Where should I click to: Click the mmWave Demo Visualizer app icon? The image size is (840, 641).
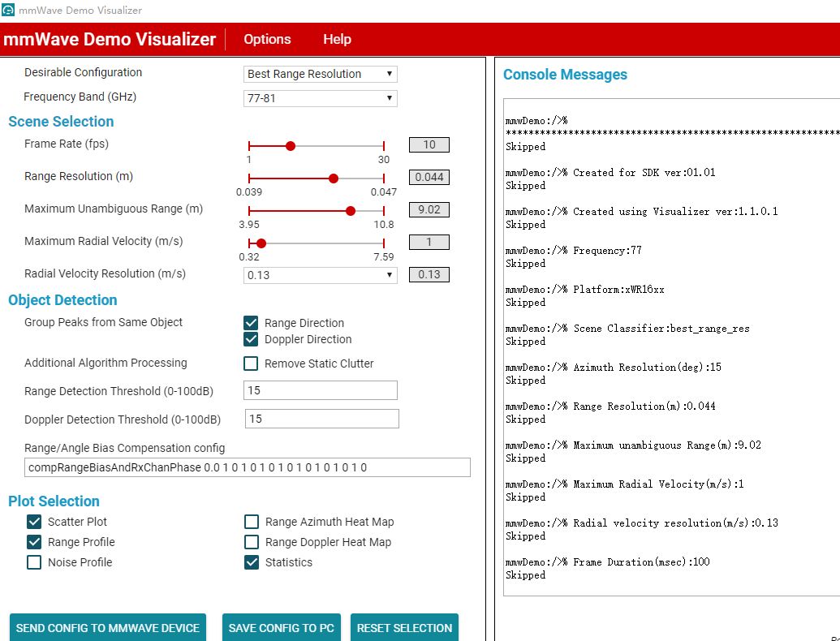[x=7, y=10]
